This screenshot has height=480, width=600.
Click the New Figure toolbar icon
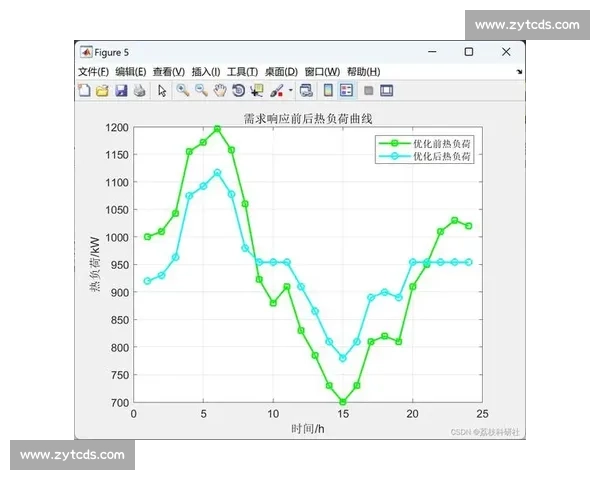tap(84, 91)
